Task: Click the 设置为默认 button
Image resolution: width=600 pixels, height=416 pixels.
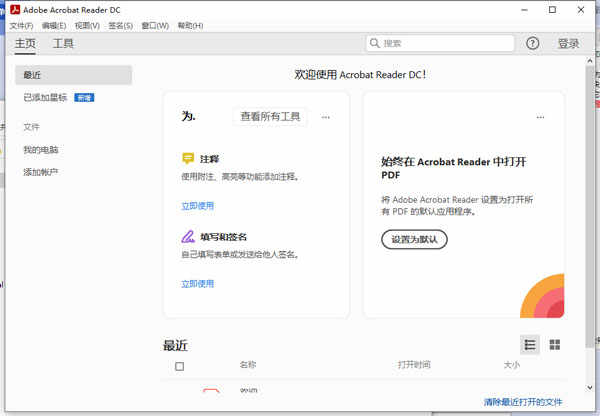Action: point(414,240)
